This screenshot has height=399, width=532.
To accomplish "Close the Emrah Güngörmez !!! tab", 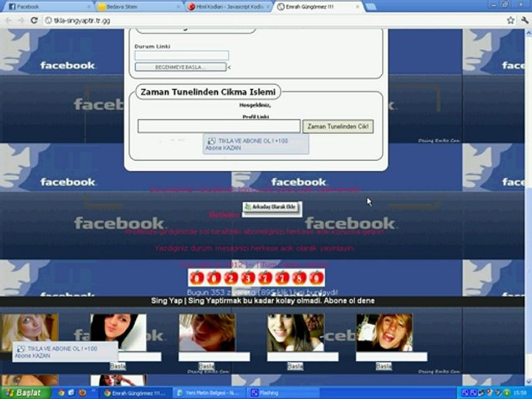I will point(357,7).
